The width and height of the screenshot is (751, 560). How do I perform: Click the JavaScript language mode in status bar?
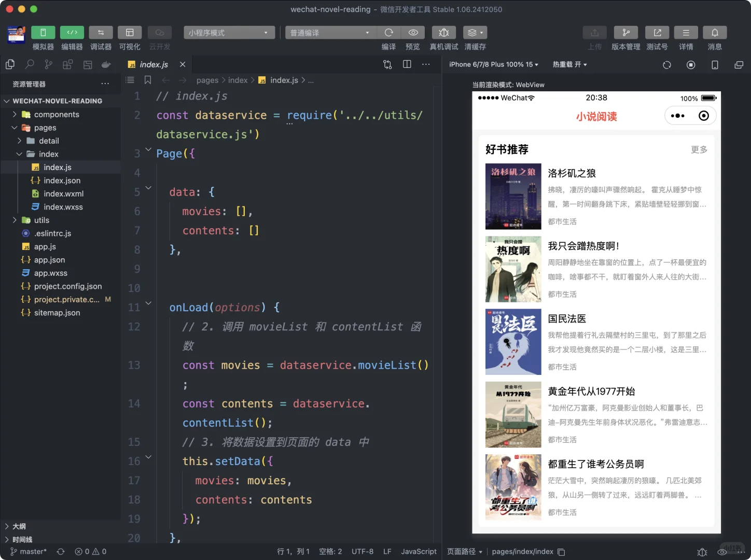click(x=419, y=552)
